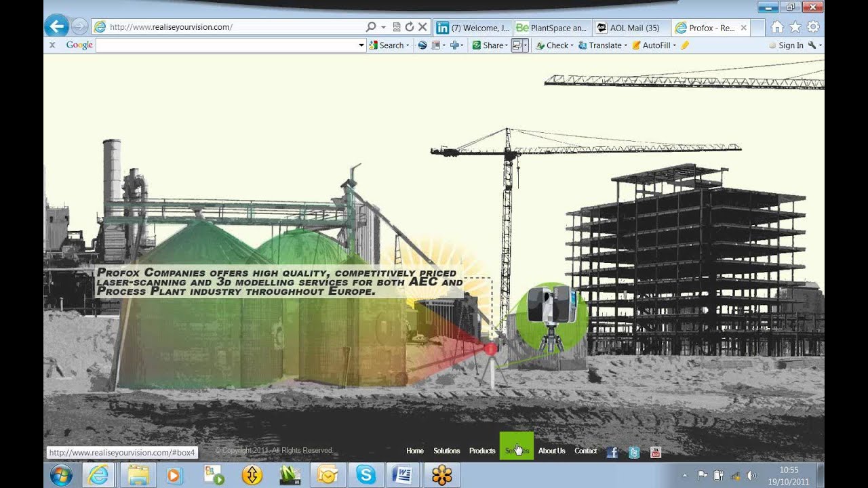Open the Solutions link in the site footer
868x488 pixels.
click(x=447, y=451)
